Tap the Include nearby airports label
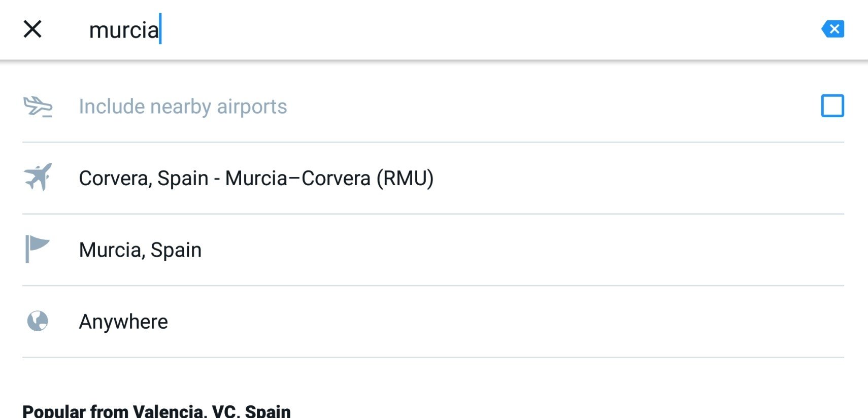The height and width of the screenshot is (418, 868). tap(183, 107)
